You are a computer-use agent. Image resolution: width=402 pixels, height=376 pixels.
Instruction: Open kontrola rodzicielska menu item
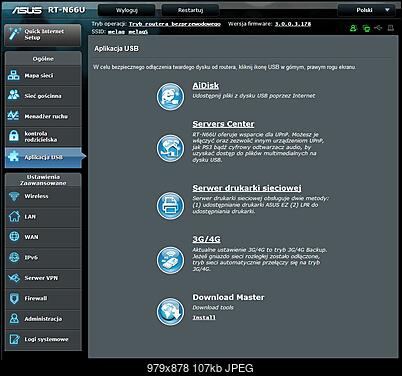(43, 136)
